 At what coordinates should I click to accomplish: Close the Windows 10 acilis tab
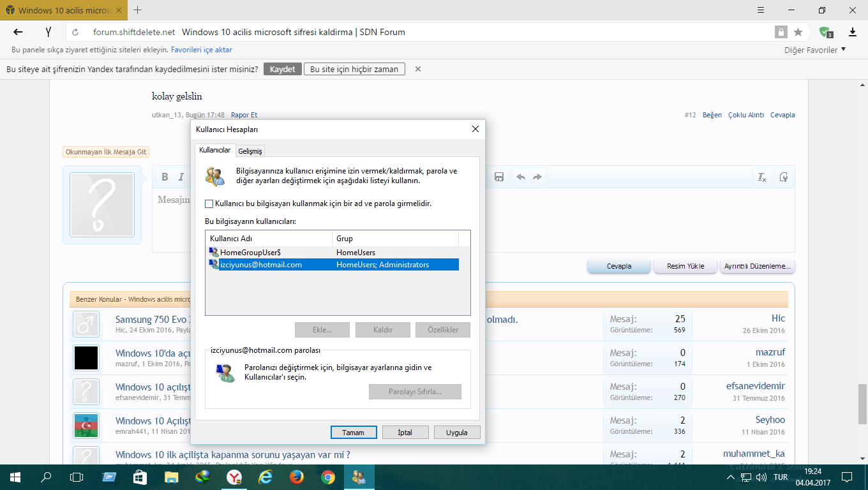tap(119, 10)
